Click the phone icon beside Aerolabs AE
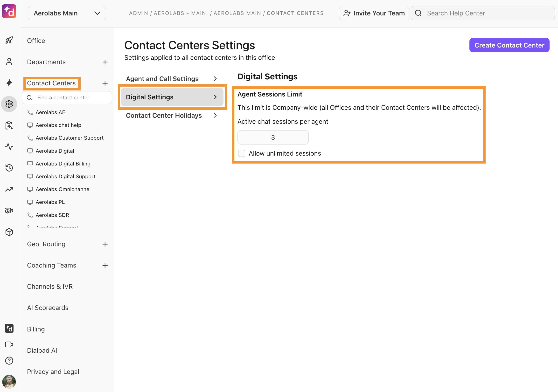Screen dimensions: 558x392 [x=30, y=112]
